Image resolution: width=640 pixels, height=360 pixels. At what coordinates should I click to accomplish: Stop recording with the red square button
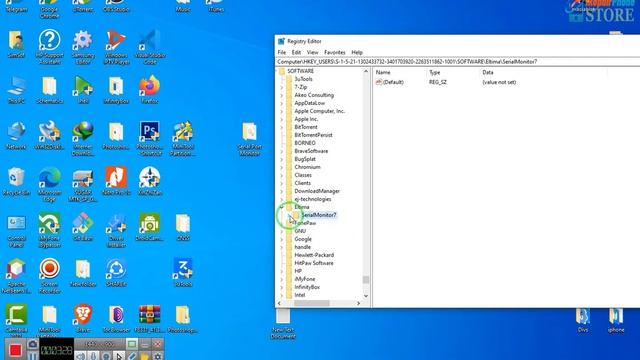15,350
